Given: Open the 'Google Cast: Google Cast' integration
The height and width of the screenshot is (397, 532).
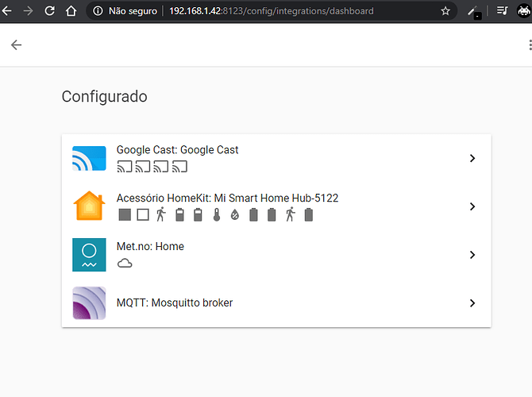Looking at the screenshot, I should point(276,159).
